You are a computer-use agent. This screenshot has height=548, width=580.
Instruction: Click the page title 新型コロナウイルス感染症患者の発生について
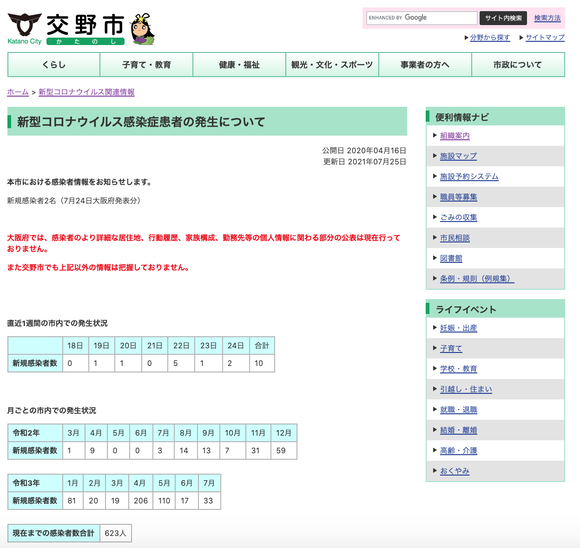coord(141,122)
